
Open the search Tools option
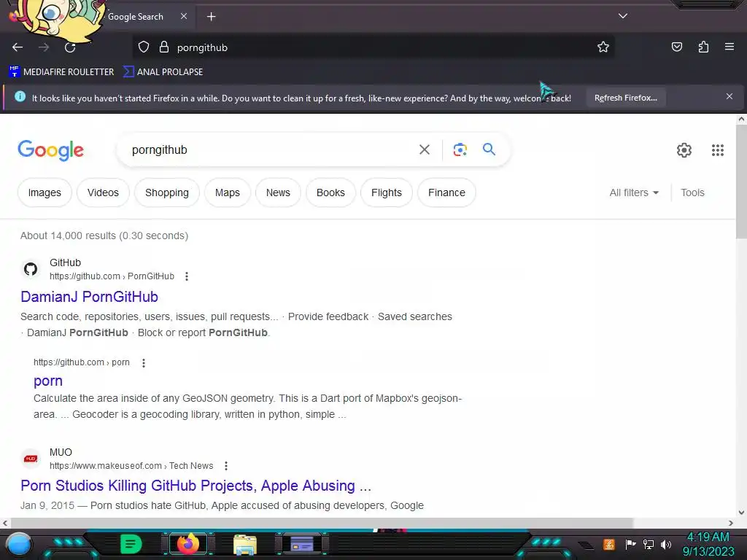(692, 192)
